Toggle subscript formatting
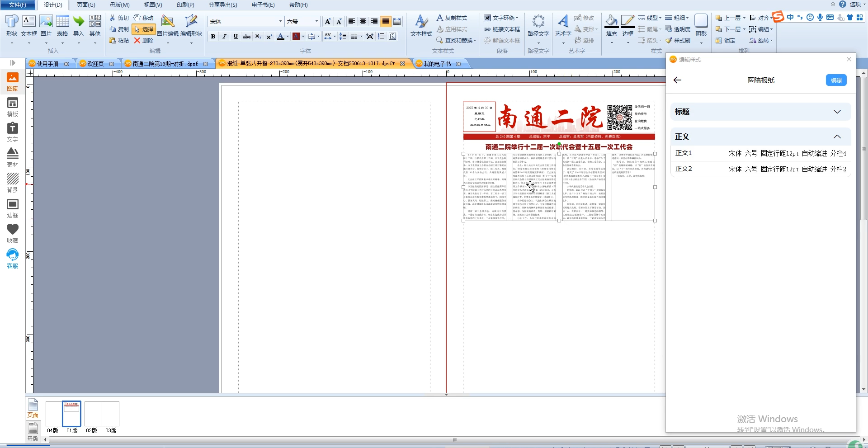The image size is (868, 448). pos(258,37)
